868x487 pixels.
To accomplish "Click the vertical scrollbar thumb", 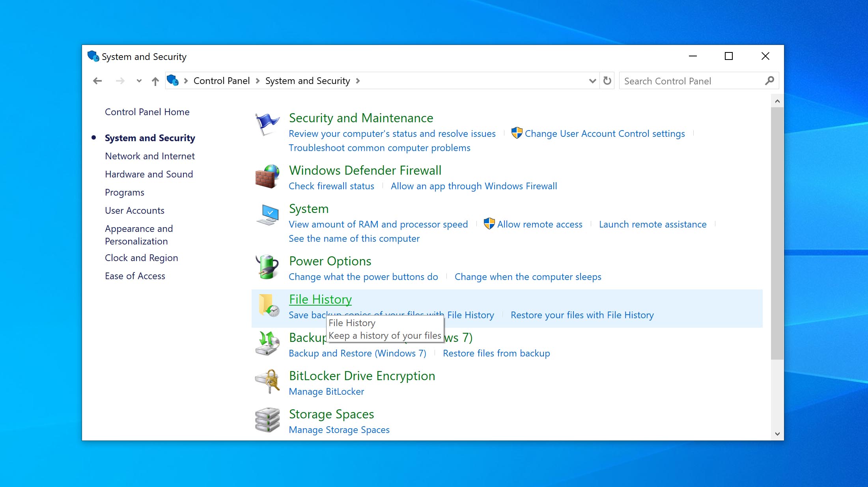I will point(777,233).
